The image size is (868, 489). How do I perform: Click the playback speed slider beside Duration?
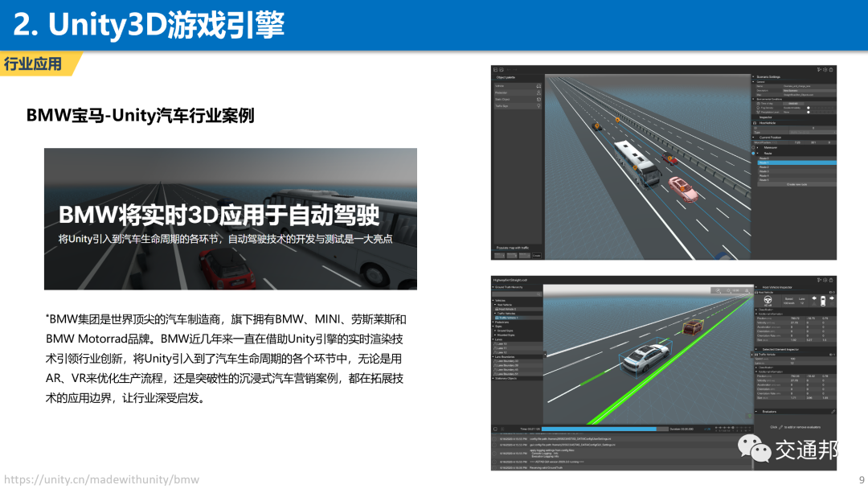[733, 428]
